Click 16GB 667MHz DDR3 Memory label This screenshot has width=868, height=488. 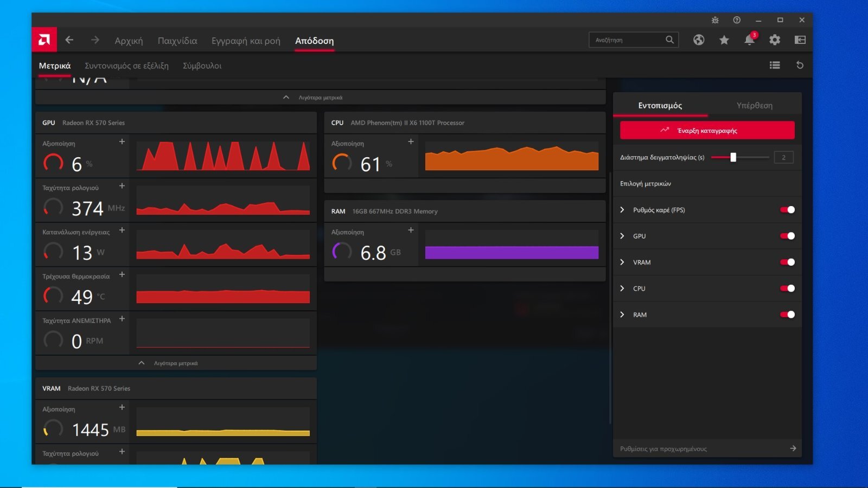point(395,211)
